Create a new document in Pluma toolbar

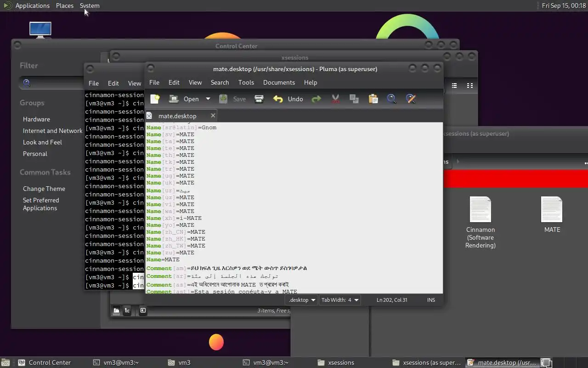pyautogui.click(x=155, y=99)
